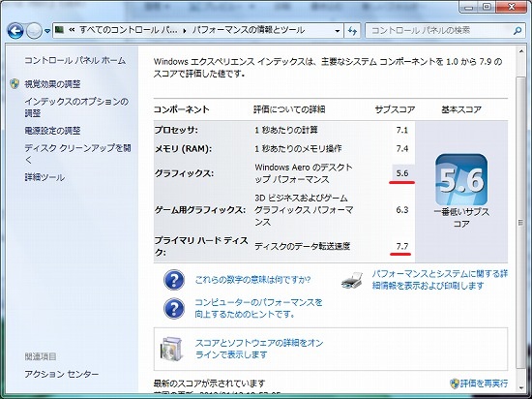Click the vertical scrollbar thumb

click(x=520, y=223)
